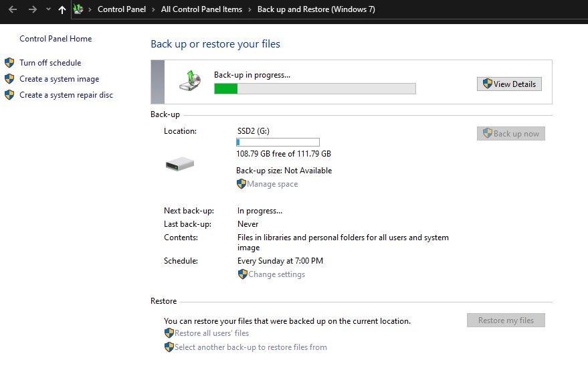Open Control Panel Home link
This screenshot has height=368, width=588.
click(x=56, y=39)
